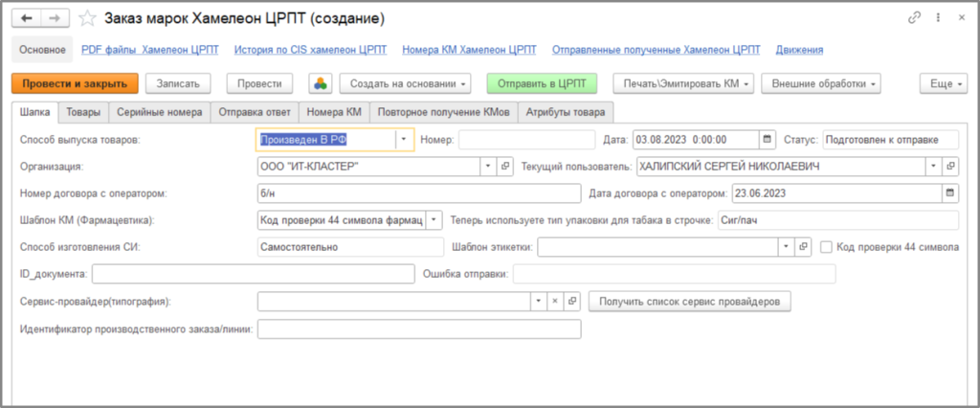Image resolution: width=980 pixels, height=408 pixels.
Task: Expand the Шаблон этикетки dropdown list
Action: (x=785, y=246)
